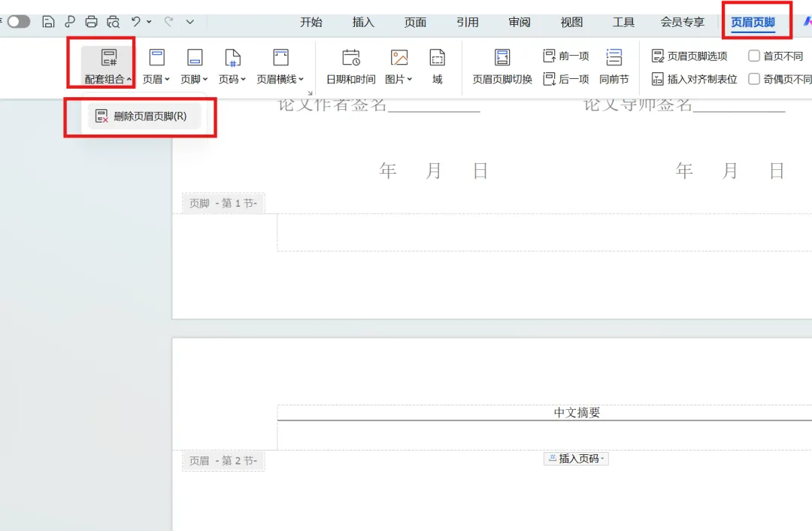Click the 日期和时间 icon
The image size is (812, 531).
350,65
